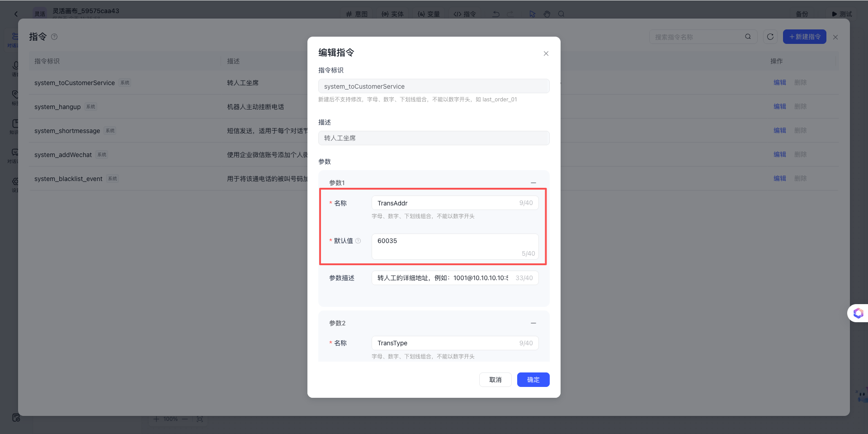
Task: Click the TransAddr name input field
Action: point(455,203)
